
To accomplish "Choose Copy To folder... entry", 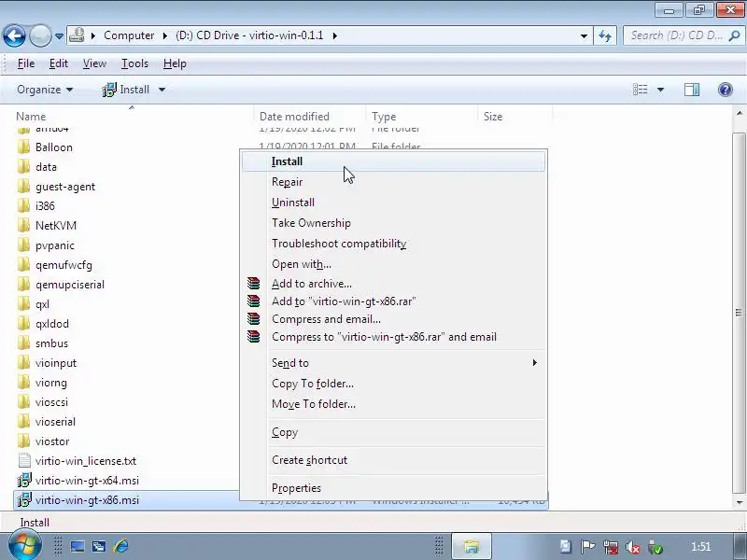I will click(x=393, y=384).
